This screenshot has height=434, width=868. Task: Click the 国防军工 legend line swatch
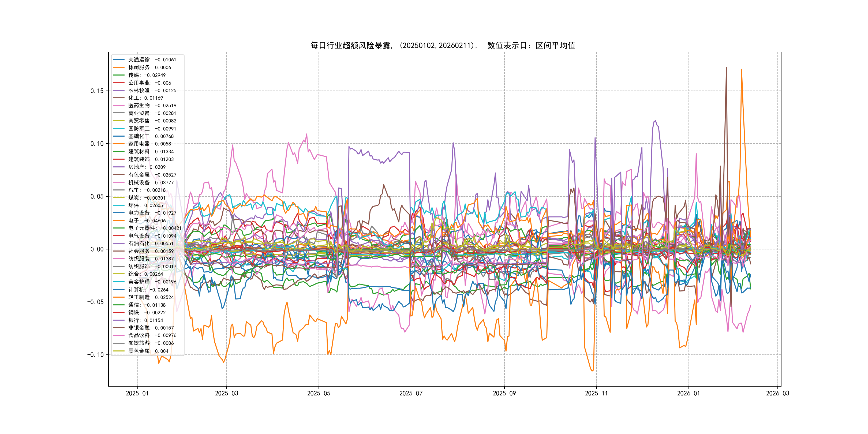[x=119, y=128]
